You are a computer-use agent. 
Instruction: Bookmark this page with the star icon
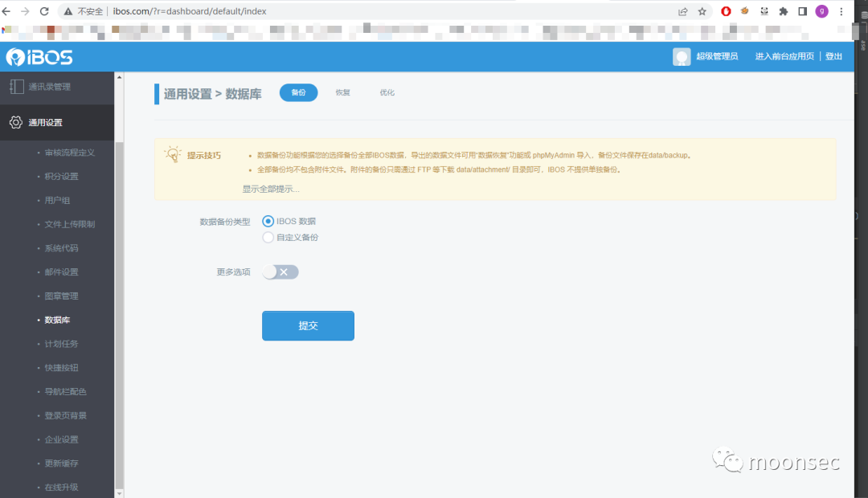coord(702,11)
